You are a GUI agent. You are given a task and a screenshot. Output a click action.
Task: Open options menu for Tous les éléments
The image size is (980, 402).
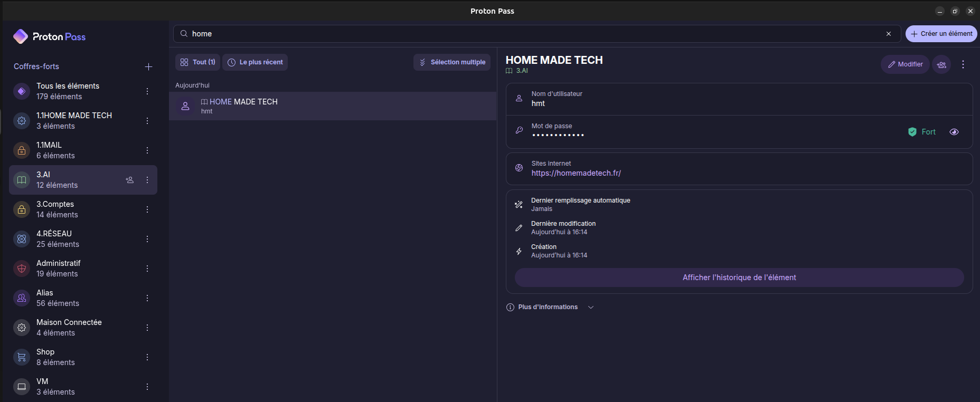147,91
